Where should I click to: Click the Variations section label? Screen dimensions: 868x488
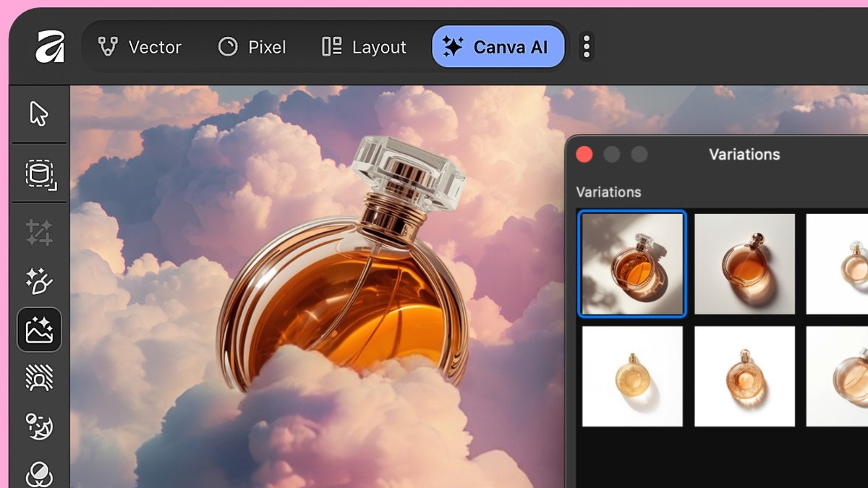click(x=608, y=192)
